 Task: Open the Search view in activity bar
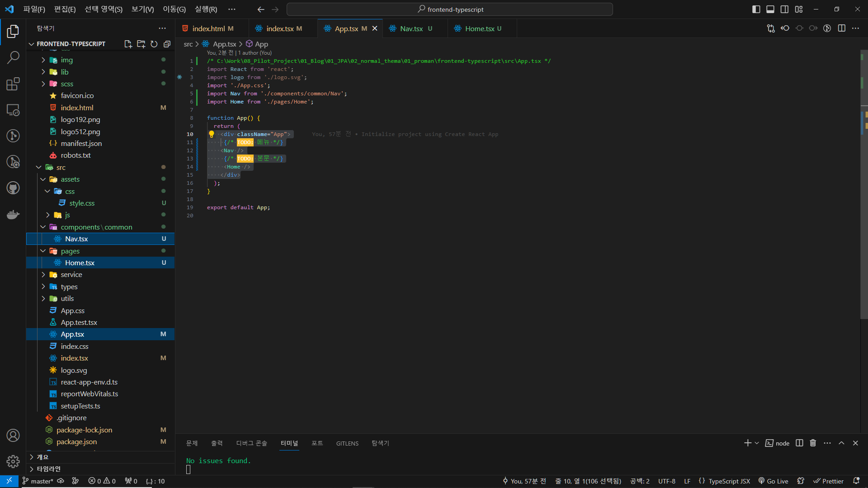tap(13, 57)
